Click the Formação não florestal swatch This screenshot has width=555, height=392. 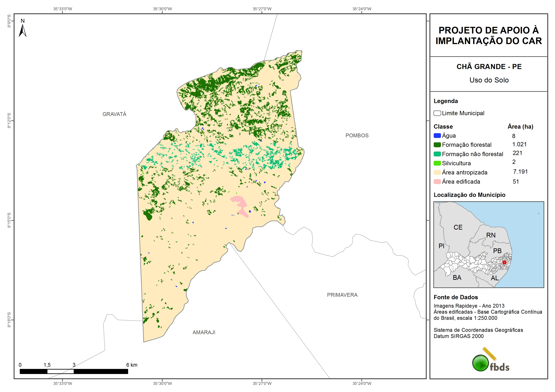click(437, 154)
